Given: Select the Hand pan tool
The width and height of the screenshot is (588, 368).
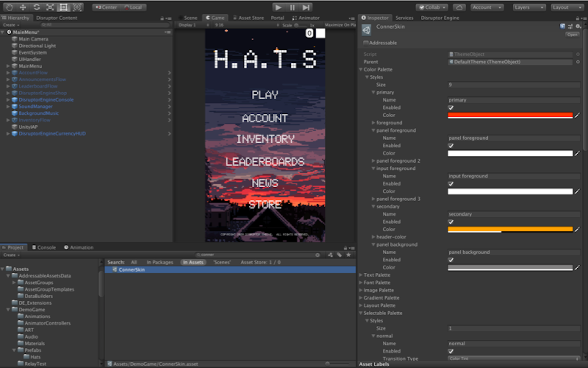Looking at the screenshot, I should (9, 7).
